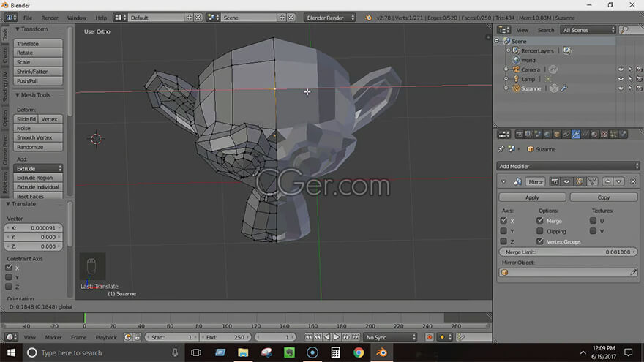Enable the U texture mirror checkbox
This screenshot has height=362, width=644.
593,220
